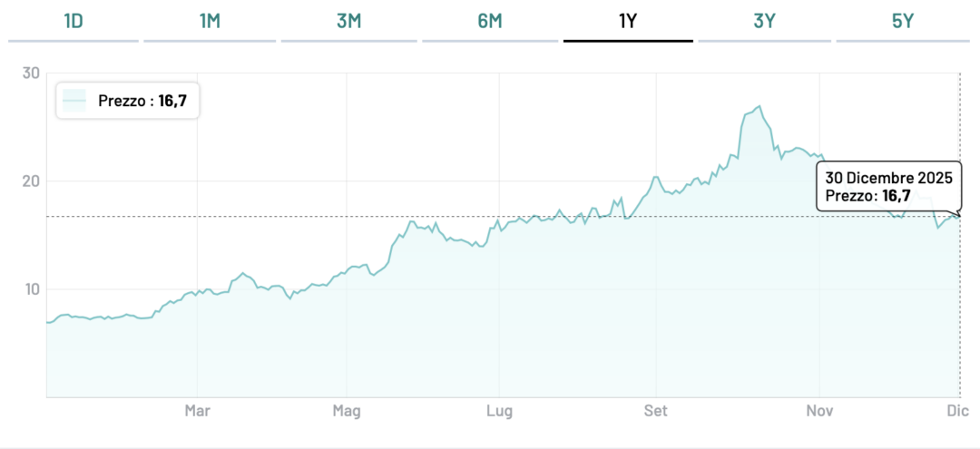The image size is (980, 449).
Task: Choose the 6M time range tab
Action: coord(489,21)
